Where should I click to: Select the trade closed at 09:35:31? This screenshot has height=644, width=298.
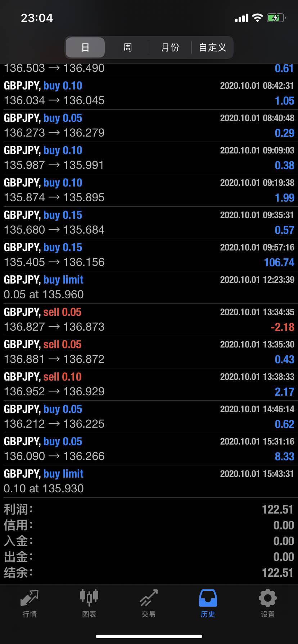coord(149,223)
